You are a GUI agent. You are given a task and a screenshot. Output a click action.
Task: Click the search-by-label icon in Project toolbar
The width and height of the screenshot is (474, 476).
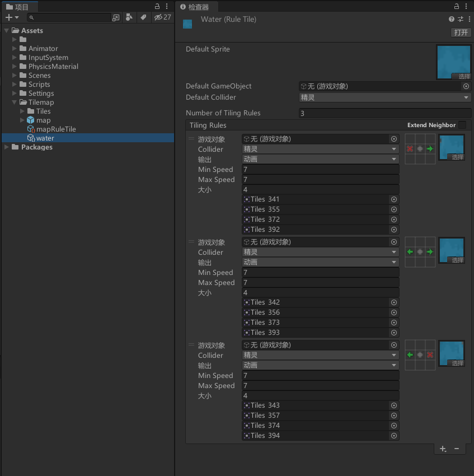[x=143, y=17]
